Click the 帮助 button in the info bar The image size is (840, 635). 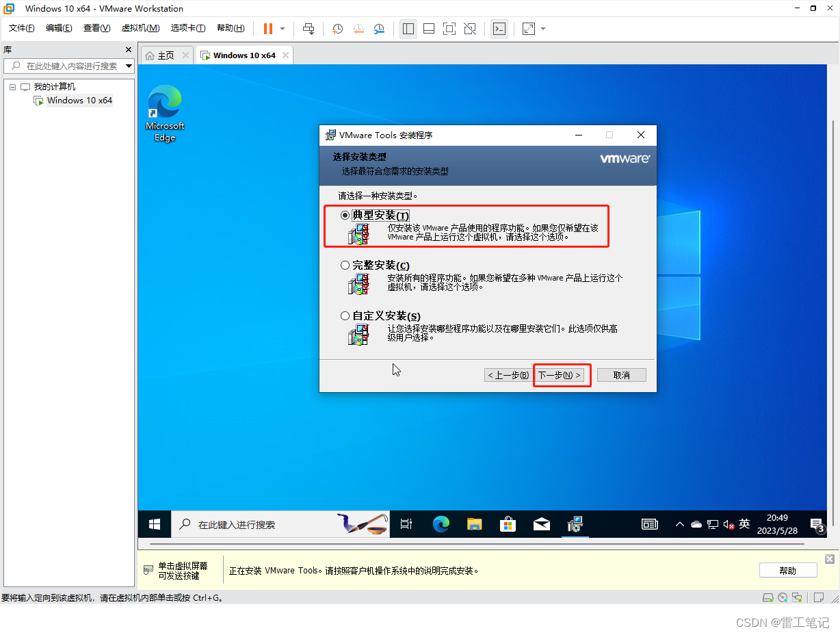pyautogui.click(x=788, y=571)
